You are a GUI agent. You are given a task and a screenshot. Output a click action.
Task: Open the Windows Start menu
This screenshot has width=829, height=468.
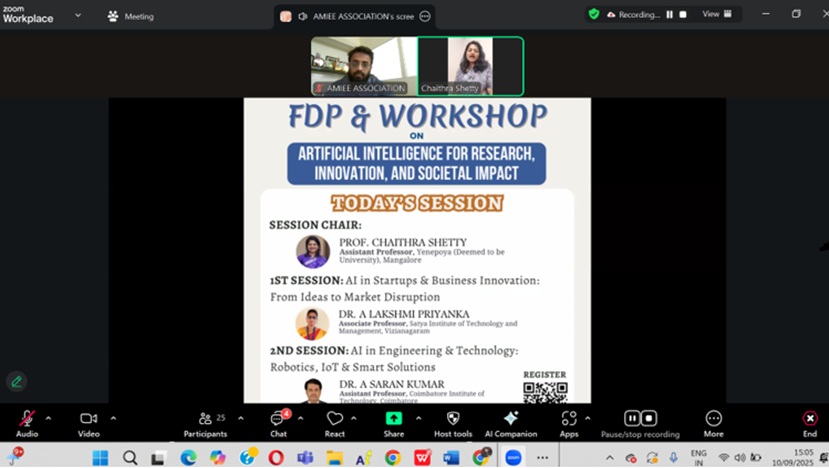pos(100,457)
